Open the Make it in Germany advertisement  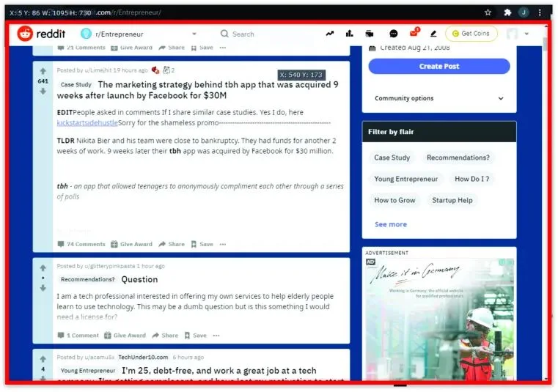pyautogui.click(x=439, y=319)
